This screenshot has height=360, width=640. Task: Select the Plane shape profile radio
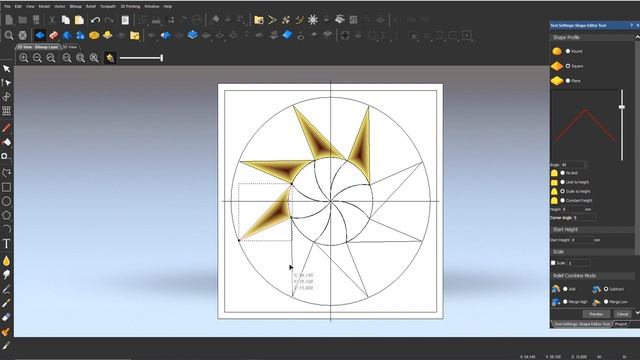click(x=568, y=81)
